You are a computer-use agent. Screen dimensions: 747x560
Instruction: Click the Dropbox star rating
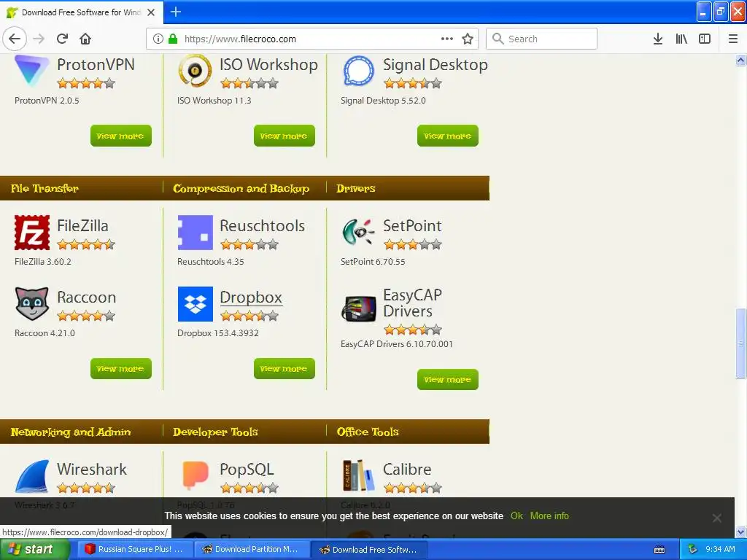(249, 316)
